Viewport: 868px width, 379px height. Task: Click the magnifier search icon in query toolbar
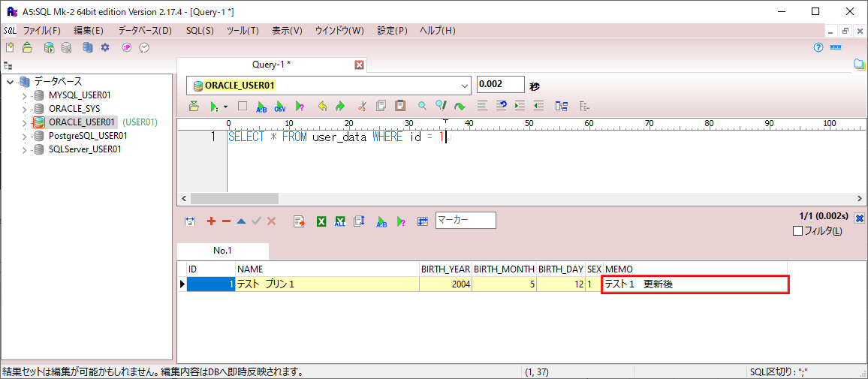423,105
